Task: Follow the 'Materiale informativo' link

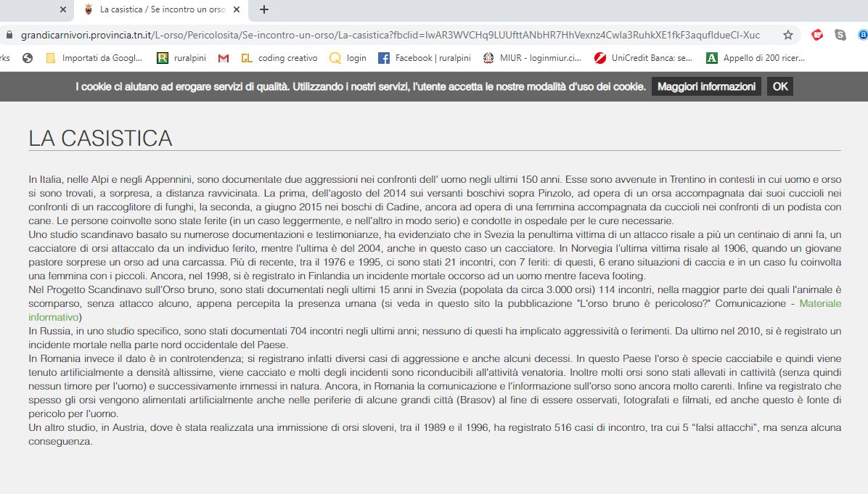Action: click(820, 303)
